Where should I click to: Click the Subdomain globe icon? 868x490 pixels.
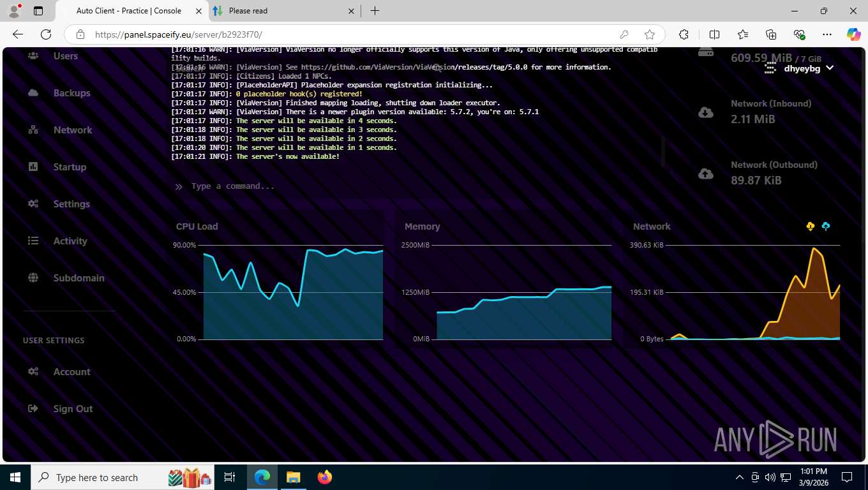[x=33, y=278]
